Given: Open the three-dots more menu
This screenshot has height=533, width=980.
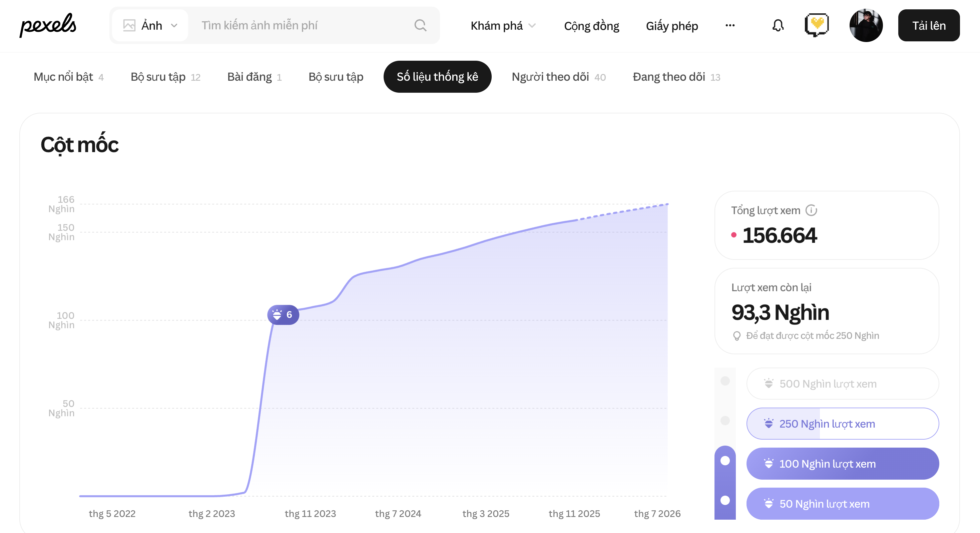Looking at the screenshot, I should click(730, 25).
